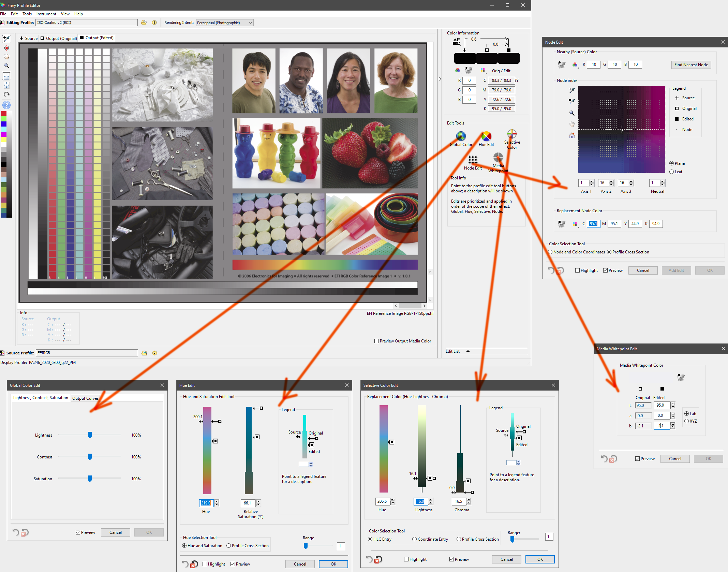
Task: Switch to the Output Curves tab
Action: (x=85, y=398)
